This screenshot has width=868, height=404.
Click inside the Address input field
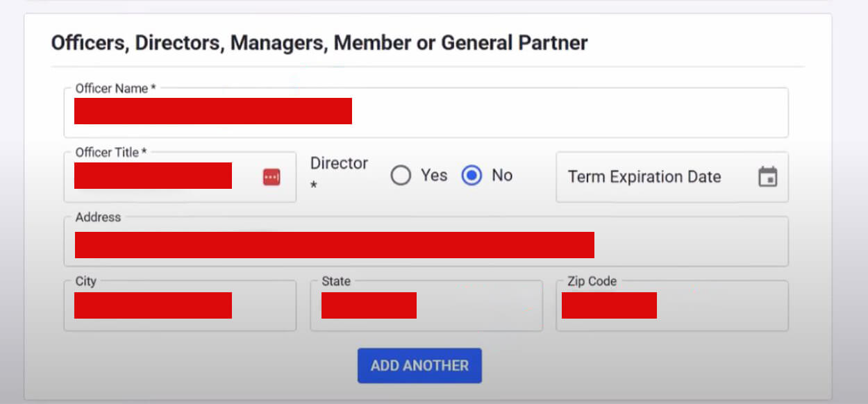pos(417,244)
